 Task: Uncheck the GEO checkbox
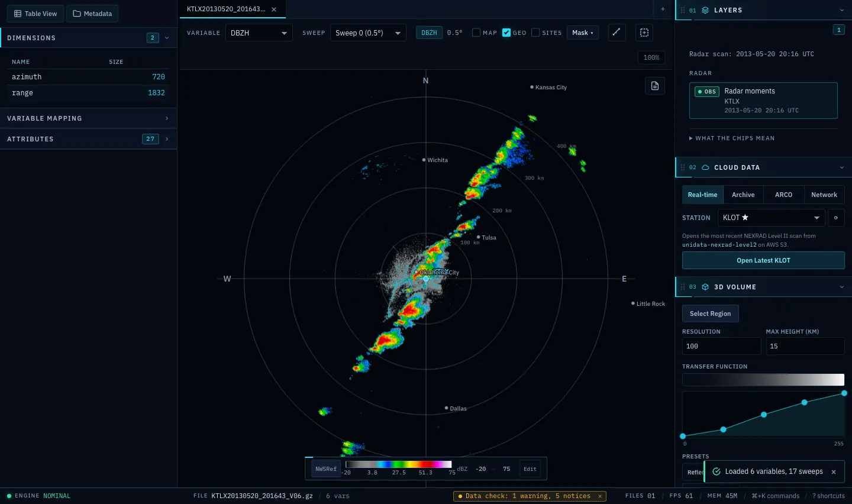506,33
